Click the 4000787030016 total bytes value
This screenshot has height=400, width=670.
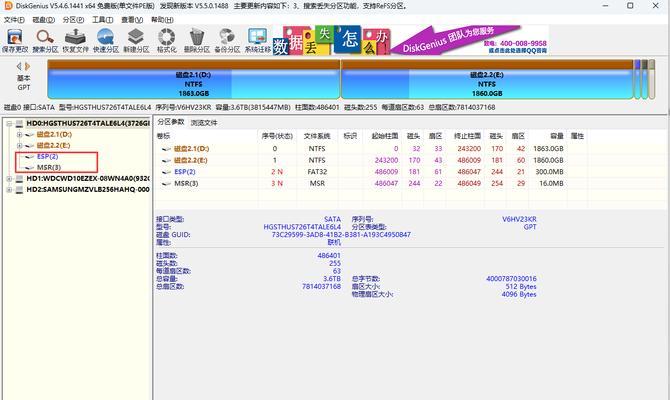tap(511, 279)
